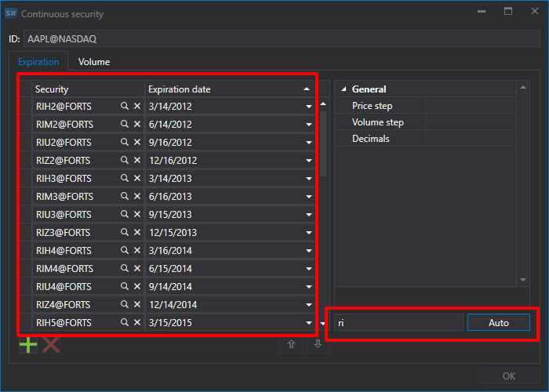Move selected row up with arrow

[x=291, y=344]
